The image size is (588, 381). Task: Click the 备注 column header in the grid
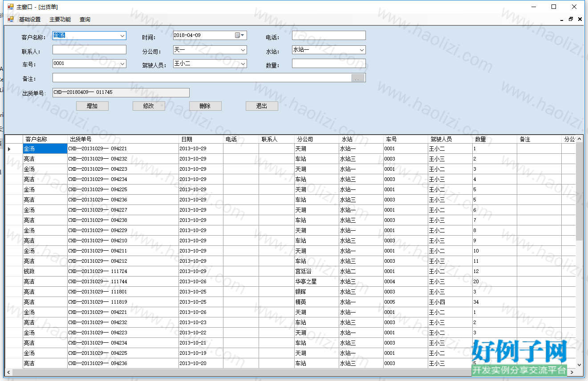pyautogui.click(x=539, y=139)
